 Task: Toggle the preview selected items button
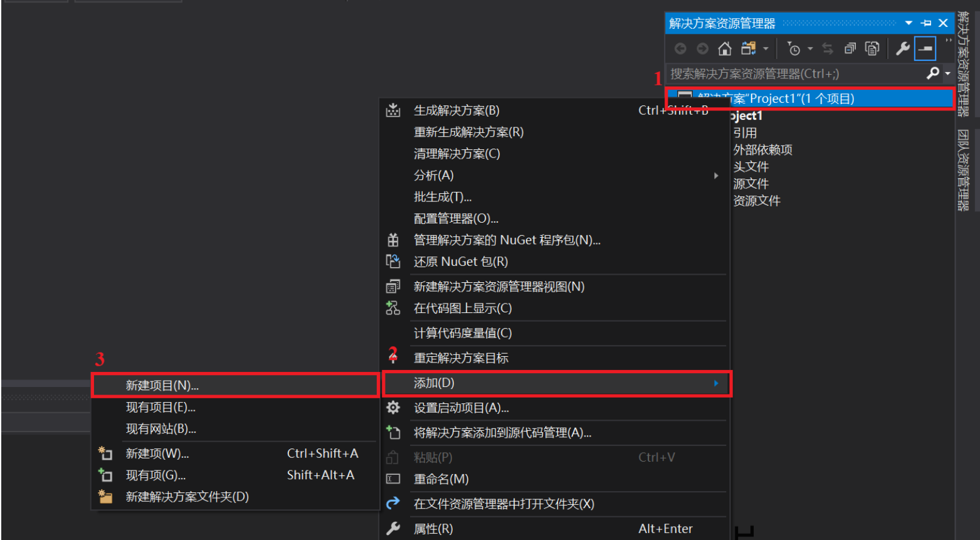click(925, 48)
